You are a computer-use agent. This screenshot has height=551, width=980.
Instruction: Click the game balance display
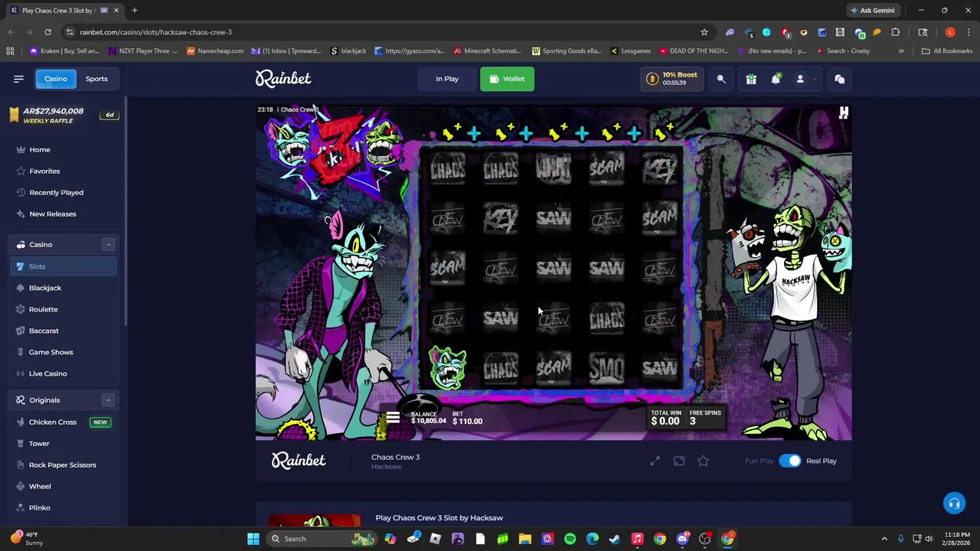428,418
